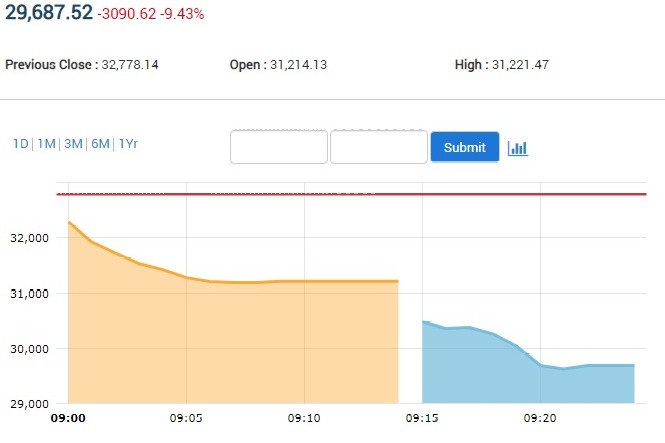Image resolution: width=665 pixels, height=443 pixels.
Task: Click the current index value 29,687.52
Action: pos(49,14)
